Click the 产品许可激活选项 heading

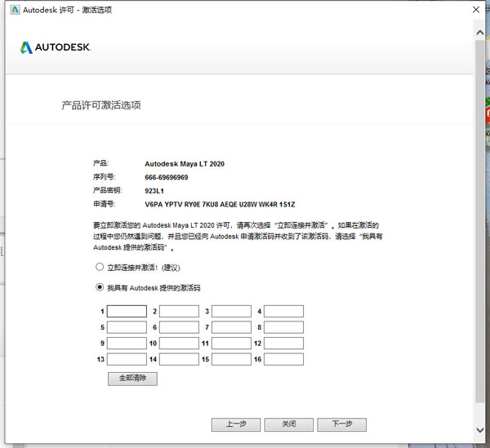pyautogui.click(x=101, y=105)
